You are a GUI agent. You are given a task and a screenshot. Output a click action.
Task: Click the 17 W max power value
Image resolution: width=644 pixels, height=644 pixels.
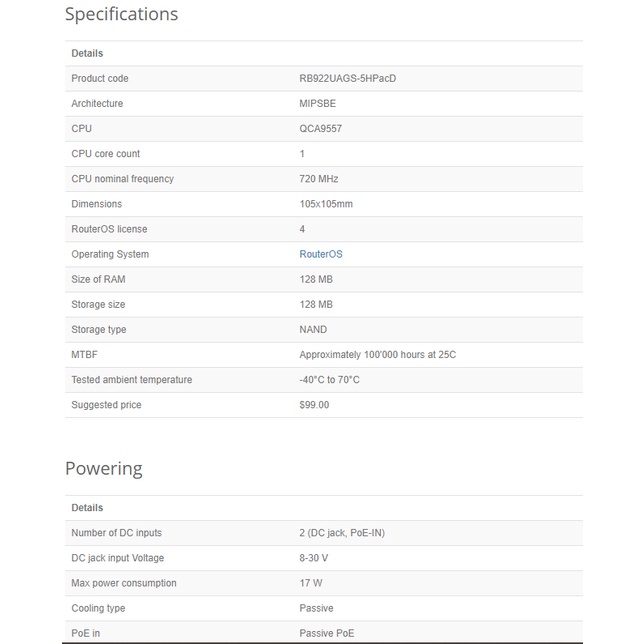point(310,583)
